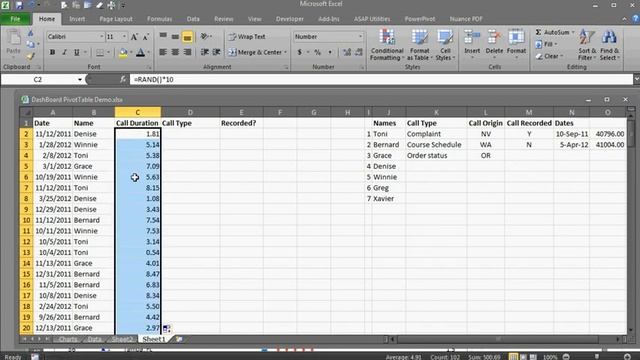Viewport: 640px width, 360px height.
Task: Click Increase Decimal icon
Action: coord(347,52)
